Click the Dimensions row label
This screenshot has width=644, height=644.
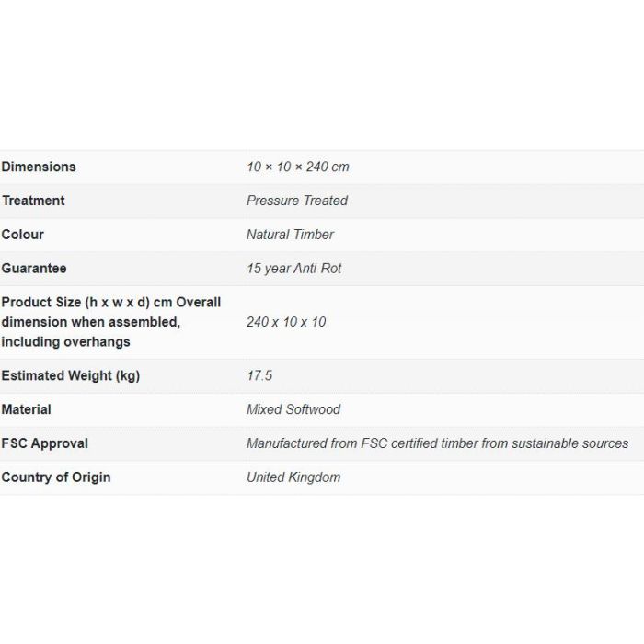click(39, 167)
